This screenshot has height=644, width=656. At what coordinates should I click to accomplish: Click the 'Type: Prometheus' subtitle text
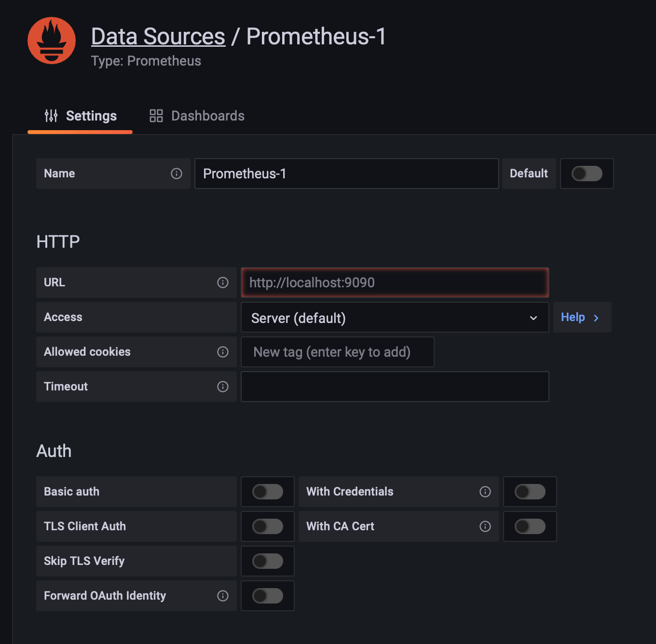click(146, 61)
